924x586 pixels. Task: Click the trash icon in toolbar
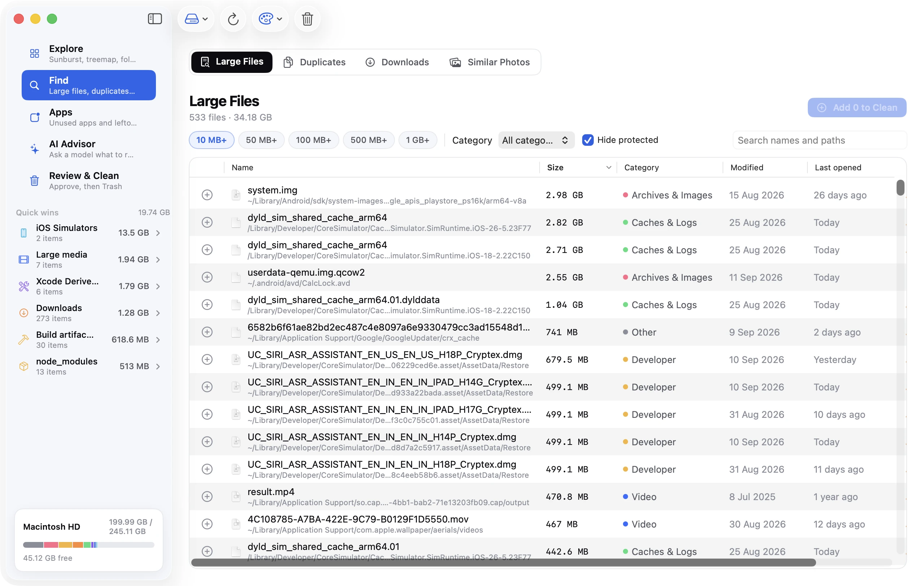point(308,19)
